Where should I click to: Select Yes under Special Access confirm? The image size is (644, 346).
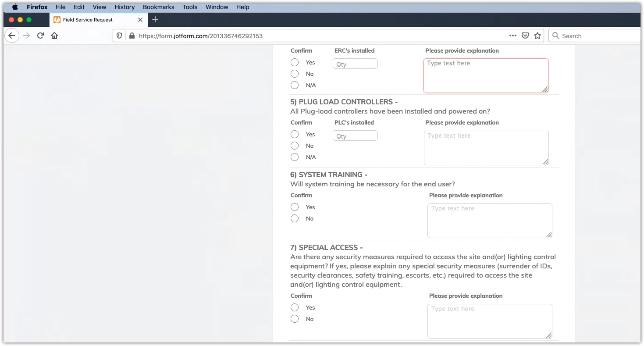click(x=294, y=307)
